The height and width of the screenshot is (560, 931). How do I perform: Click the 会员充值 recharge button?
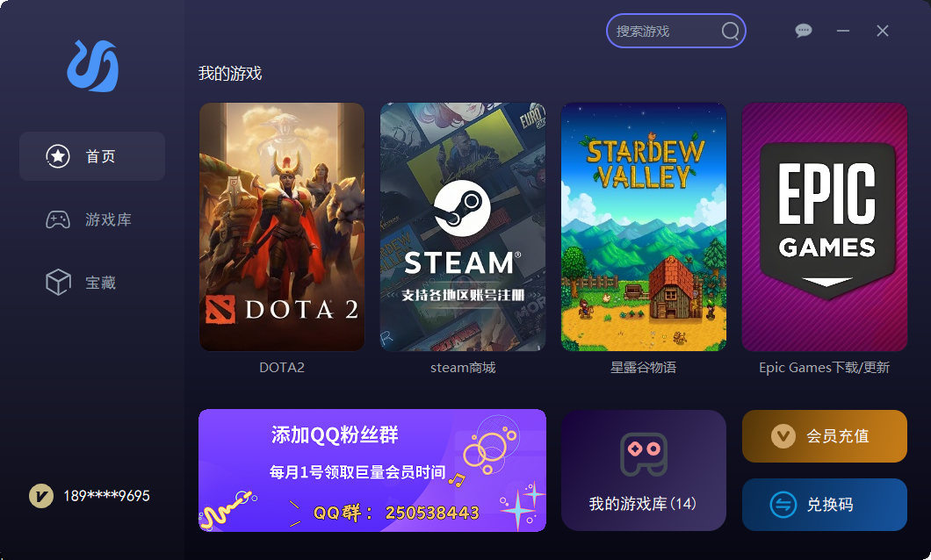[x=824, y=436]
